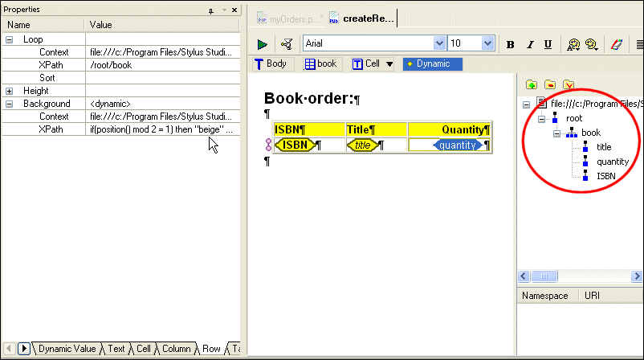Select the quantity node in source tree
This screenshot has height=360, width=644.
click(x=613, y=162)
